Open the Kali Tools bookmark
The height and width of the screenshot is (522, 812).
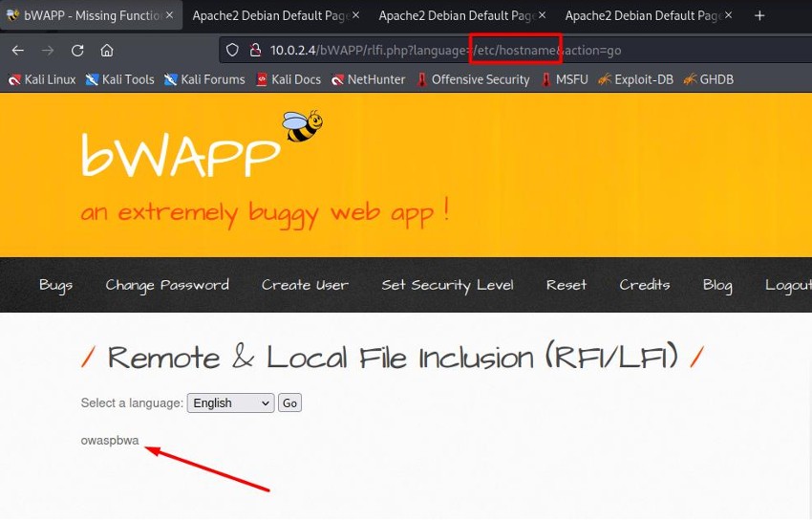(x=120, y=79)
